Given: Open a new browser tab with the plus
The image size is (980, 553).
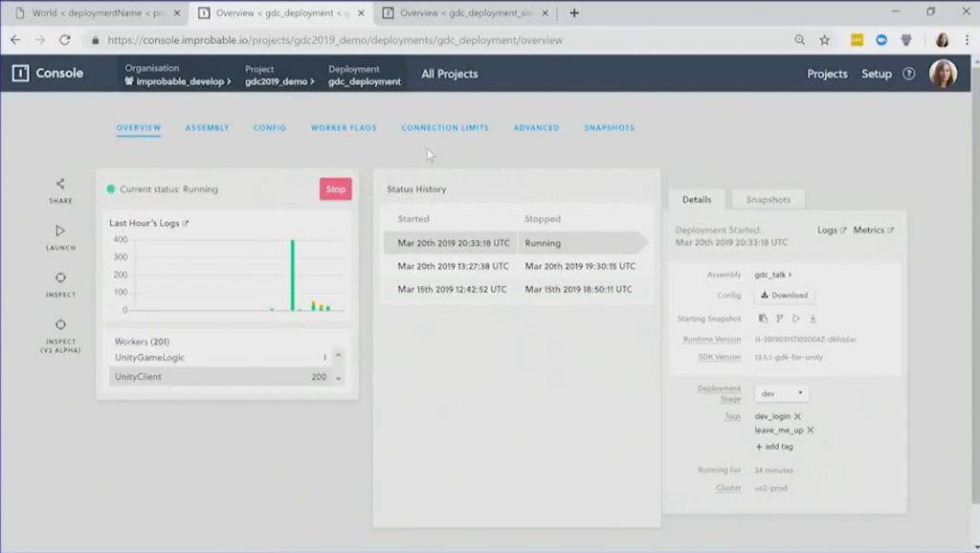Looking at the screenshot, I should tap(574, 13).
